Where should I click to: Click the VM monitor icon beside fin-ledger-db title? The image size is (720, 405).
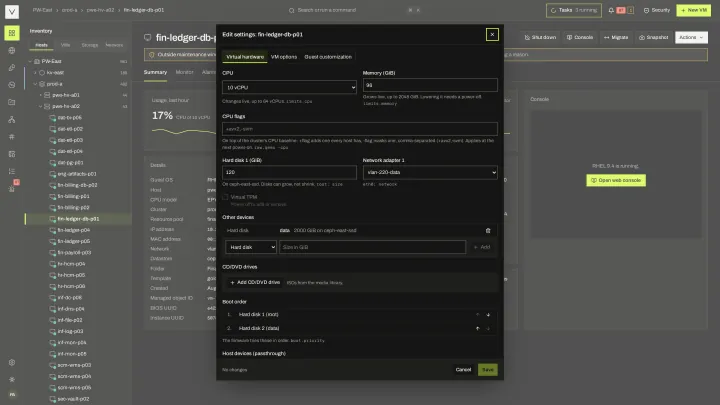click(147, 37)
